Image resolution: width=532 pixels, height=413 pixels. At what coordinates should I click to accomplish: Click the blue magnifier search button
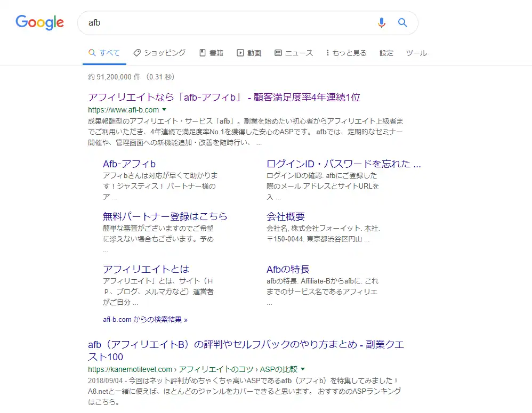(x=402, y=23)
